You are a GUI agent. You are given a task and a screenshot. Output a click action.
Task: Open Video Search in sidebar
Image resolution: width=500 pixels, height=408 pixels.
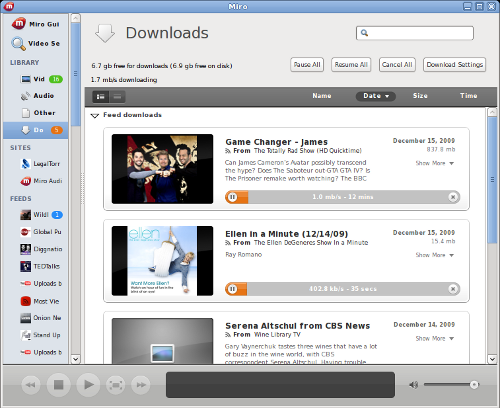[x=36, y=43]
